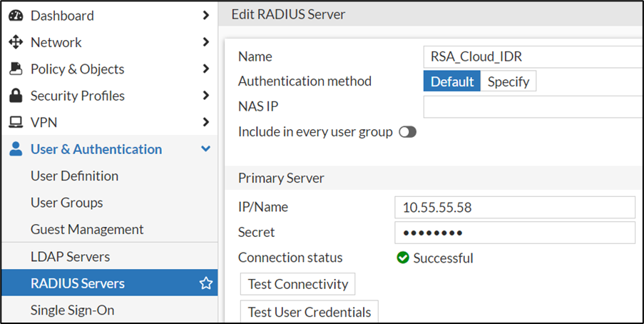Click the Dashboard gauge icon
The image size is (644, 324).
point(15,16)
